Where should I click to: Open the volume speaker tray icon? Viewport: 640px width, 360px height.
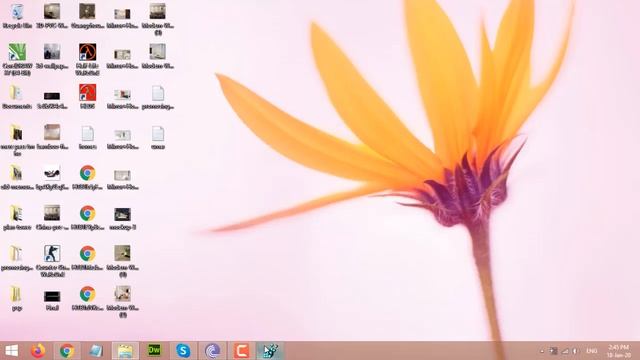576,351
